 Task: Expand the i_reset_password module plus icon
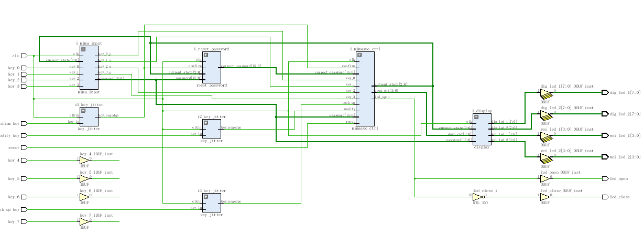click(206, 55)
